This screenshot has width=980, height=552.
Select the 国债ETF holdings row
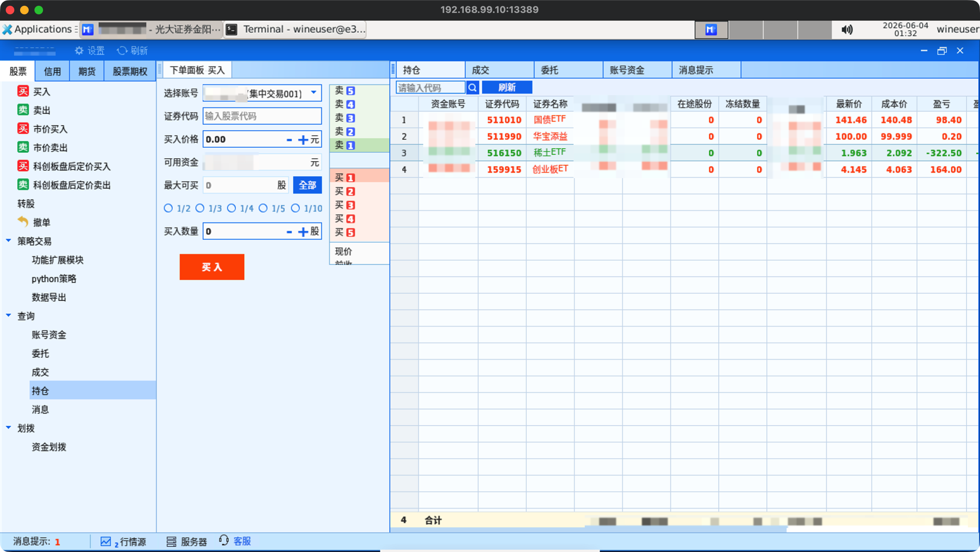click(x=684, y=120)
